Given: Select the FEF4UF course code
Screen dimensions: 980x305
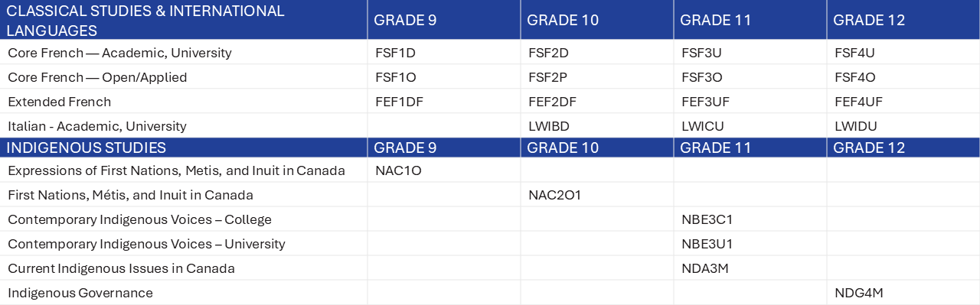Looking at the screenshot, I should point(861,102).
